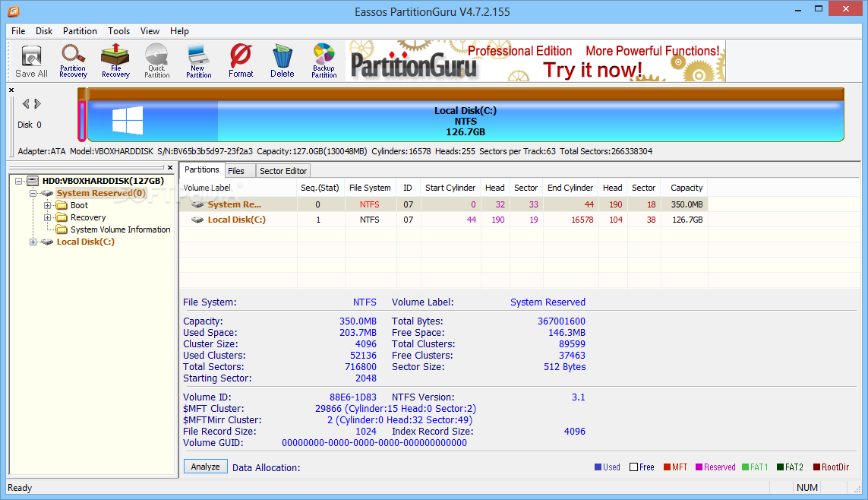Image resolution: width=868 pixels, height=500 pixels.
Task: Click End Cylinder column header
Action: tap(570, 188)
